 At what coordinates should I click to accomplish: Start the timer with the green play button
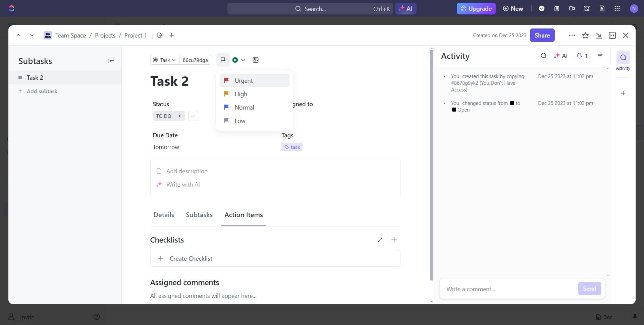235,60
